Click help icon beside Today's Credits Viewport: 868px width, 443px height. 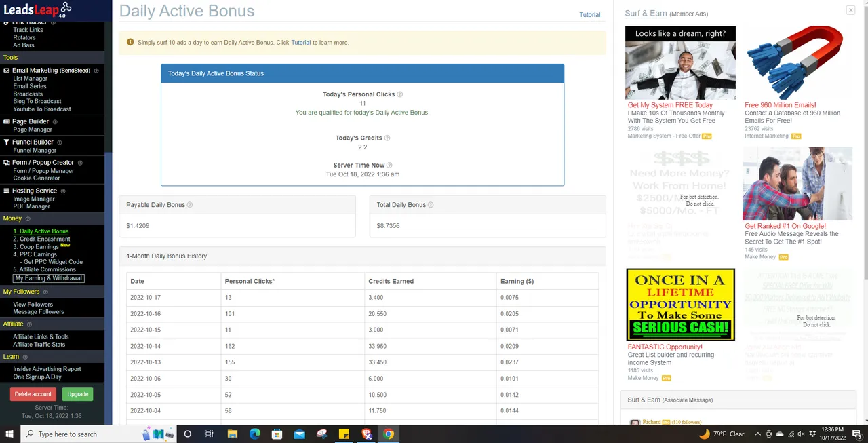(387, 138)
